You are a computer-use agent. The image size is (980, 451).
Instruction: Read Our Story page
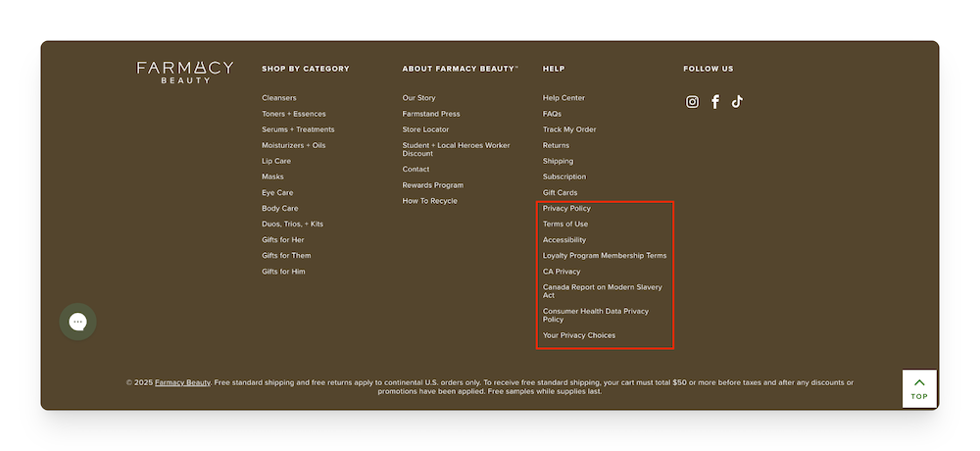coord(418,98)
